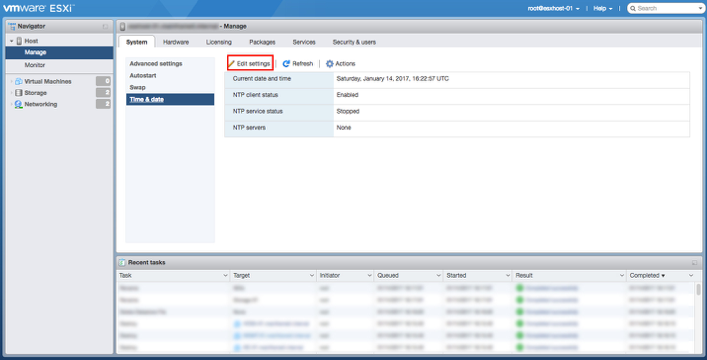This screenshot has height=360, width=707.
Task: Click the Virtual Machines count badge
Action: coord(103,81)
